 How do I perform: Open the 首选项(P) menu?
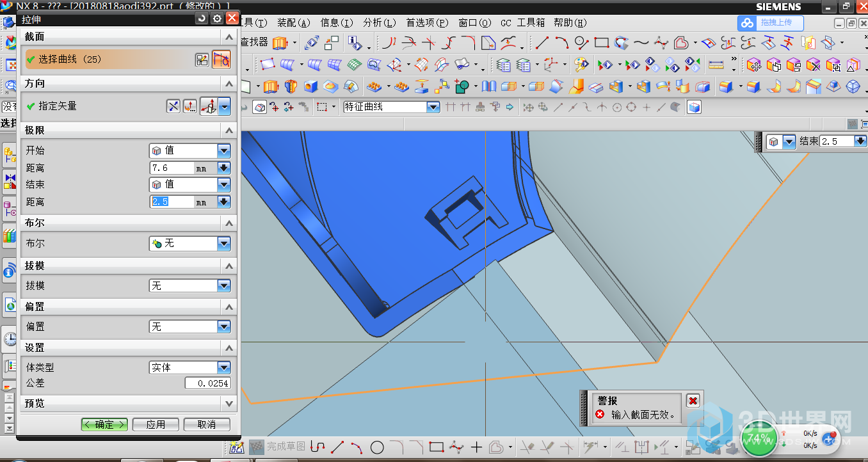[x=428, y=22]
